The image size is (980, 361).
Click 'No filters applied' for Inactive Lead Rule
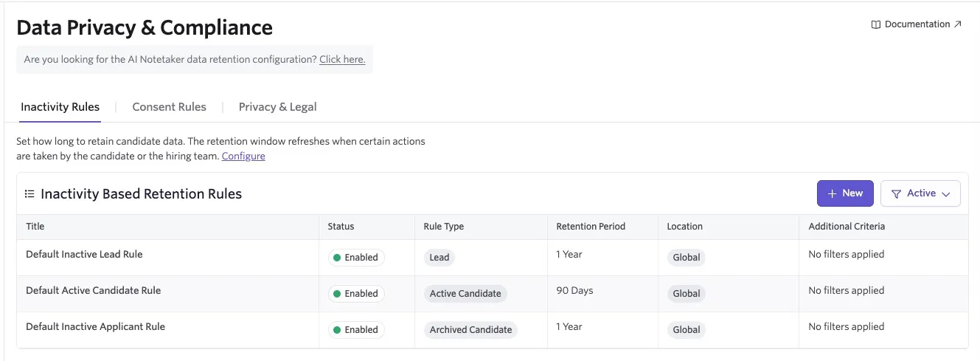846,254
